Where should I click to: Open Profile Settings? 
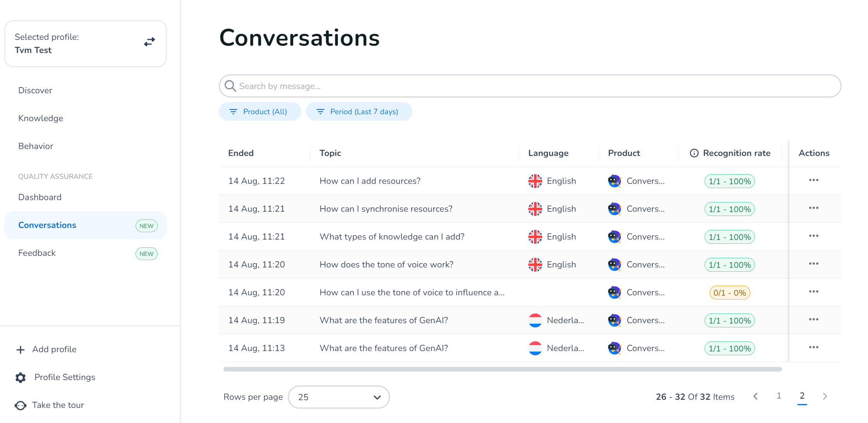[65, 377]
